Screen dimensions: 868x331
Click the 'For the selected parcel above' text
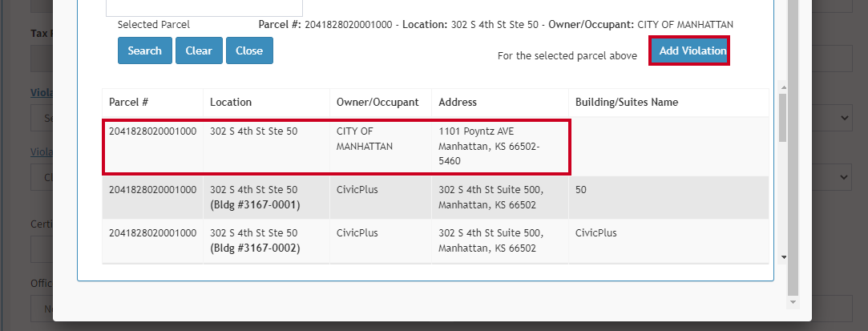(x=567, y=56)
